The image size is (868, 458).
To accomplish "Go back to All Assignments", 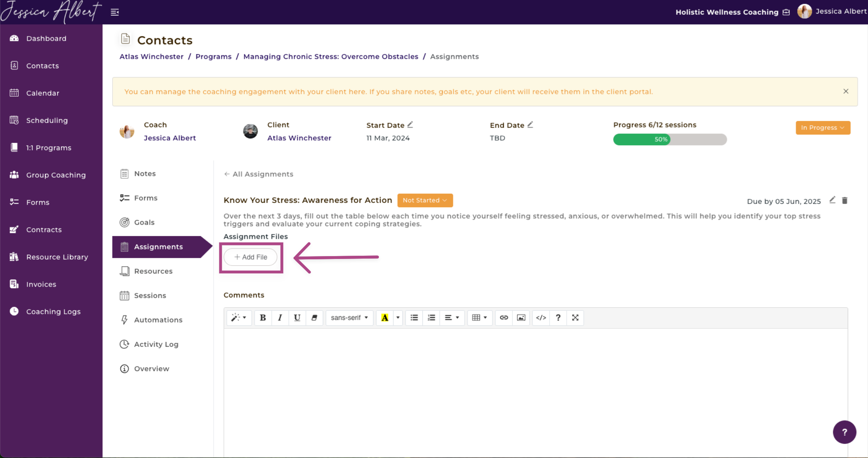I will click(x=259, y=174).
